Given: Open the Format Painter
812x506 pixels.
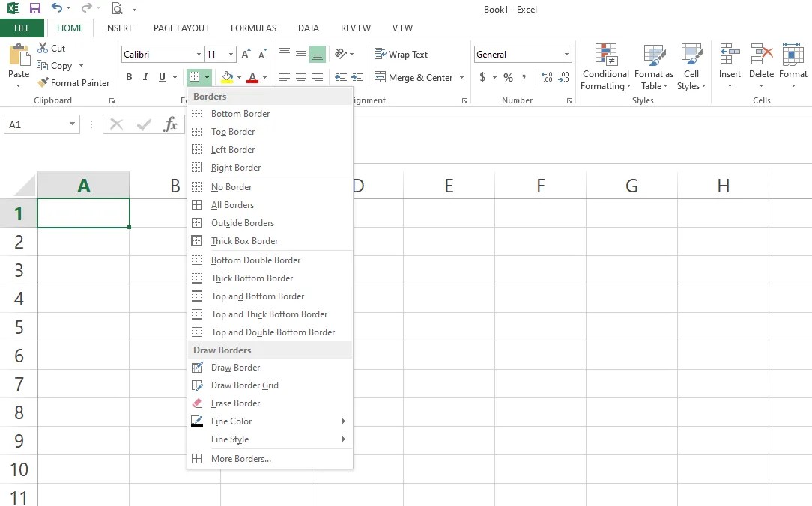Looking at the screenshot, I should pos(73,82).
